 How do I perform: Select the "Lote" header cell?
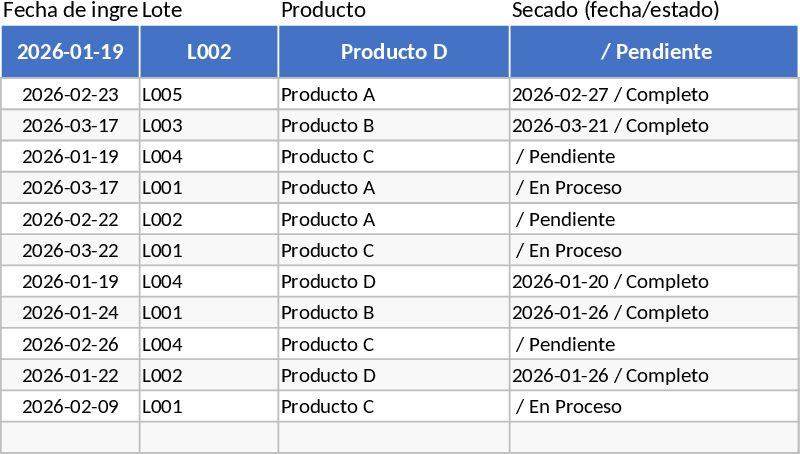[209, 11]
